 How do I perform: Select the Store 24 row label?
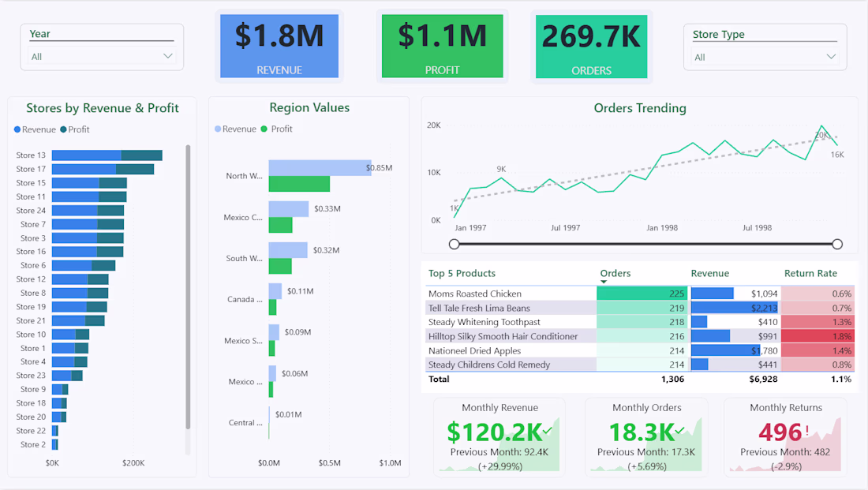click(31, 211)
